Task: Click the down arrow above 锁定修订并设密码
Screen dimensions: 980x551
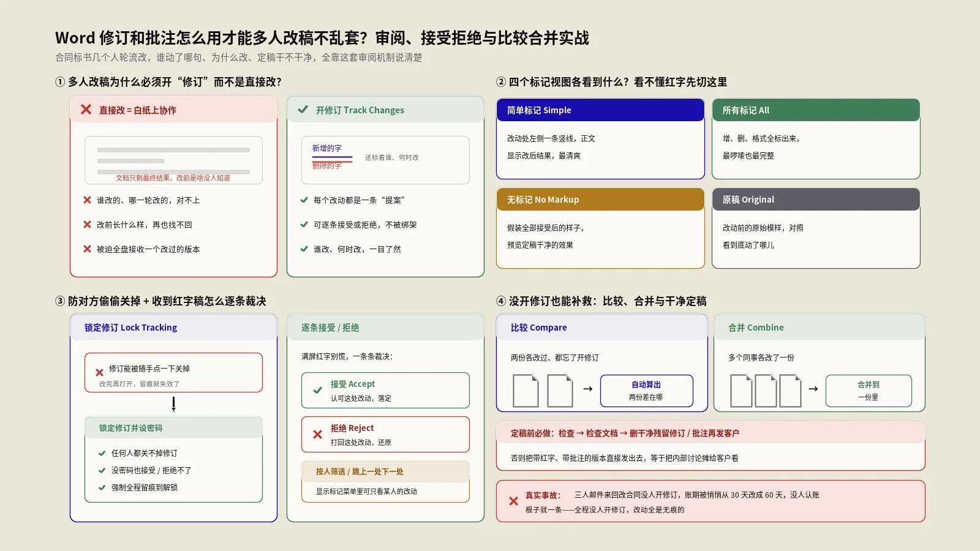Action: (174, 404)
